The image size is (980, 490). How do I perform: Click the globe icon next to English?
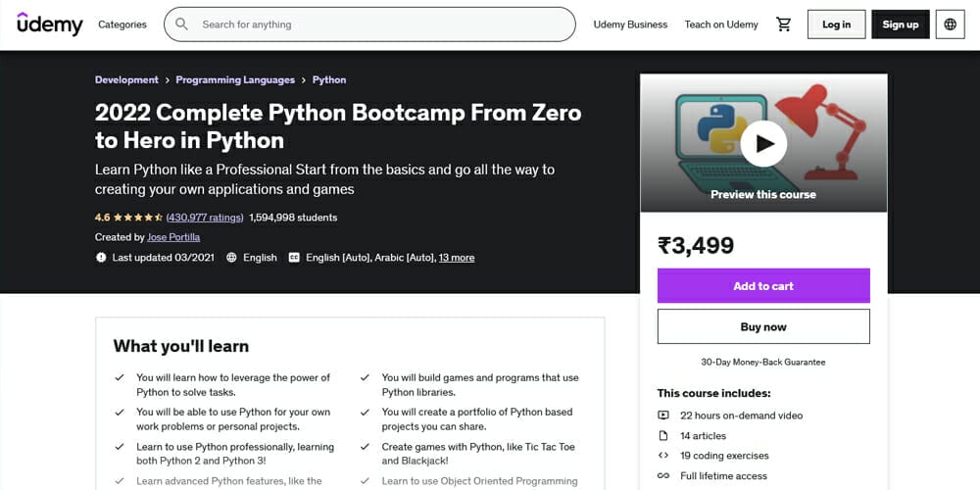(x=231, y=258)
